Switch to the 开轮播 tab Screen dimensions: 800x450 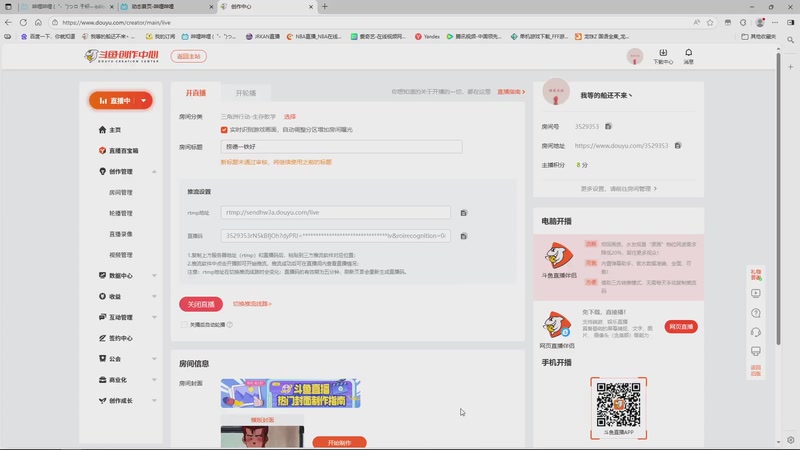point(246,93)
